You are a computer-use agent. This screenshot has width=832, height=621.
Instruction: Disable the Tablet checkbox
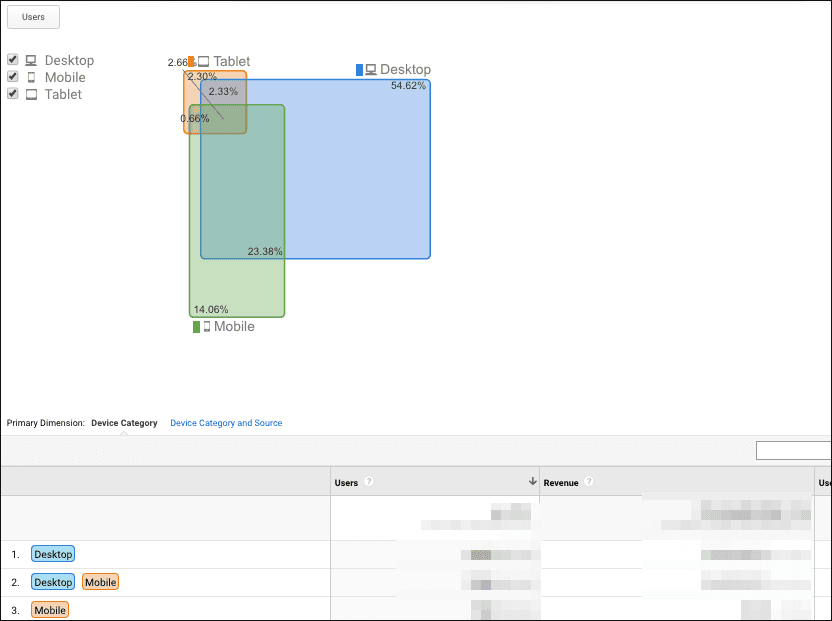12,93
